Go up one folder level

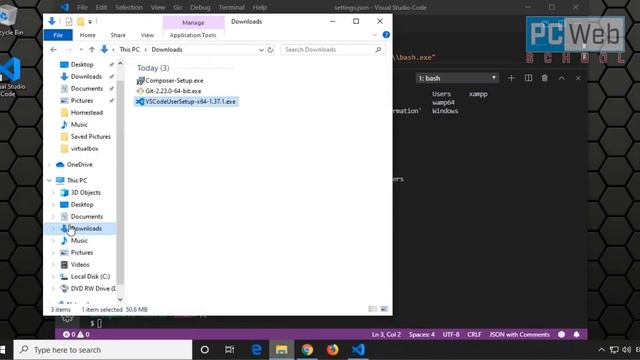(92, 49)
